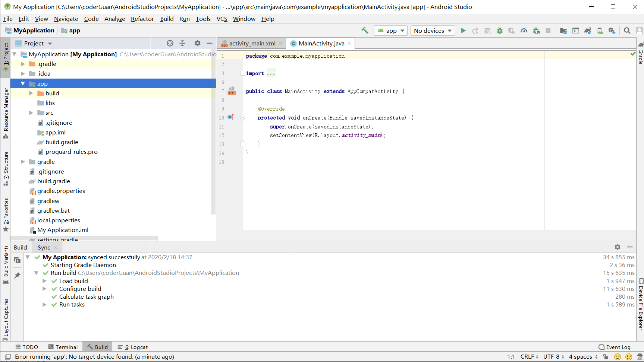Close the activity_main.xml tab
Viewport: 644px width, 362px height.
click(x=280, y=43)
